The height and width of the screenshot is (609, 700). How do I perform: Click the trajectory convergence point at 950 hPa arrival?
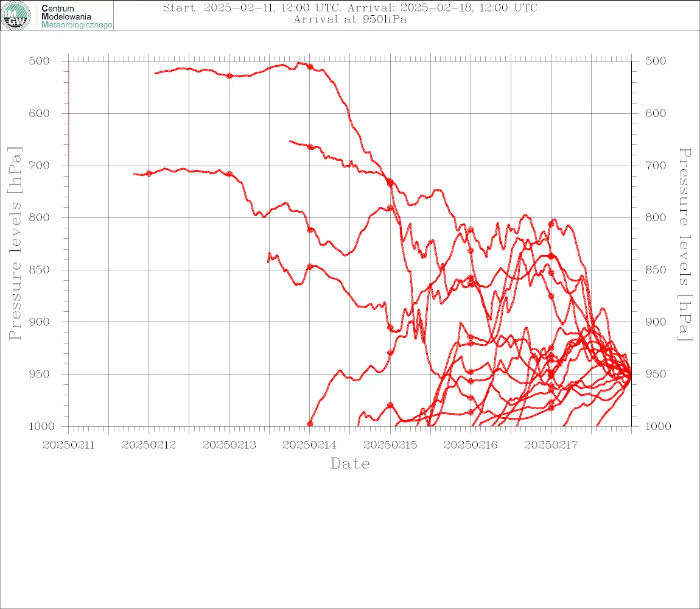point(631,376)
